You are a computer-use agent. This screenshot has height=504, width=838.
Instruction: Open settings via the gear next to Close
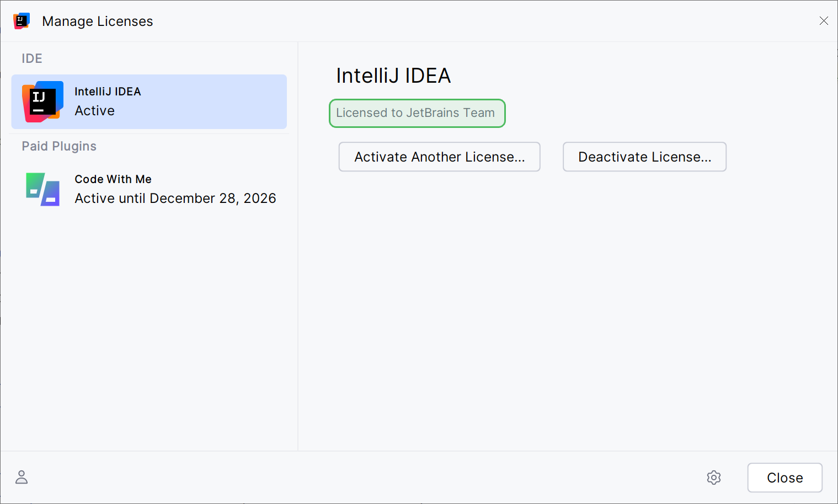pyautogui.click(x=714, y=478)
